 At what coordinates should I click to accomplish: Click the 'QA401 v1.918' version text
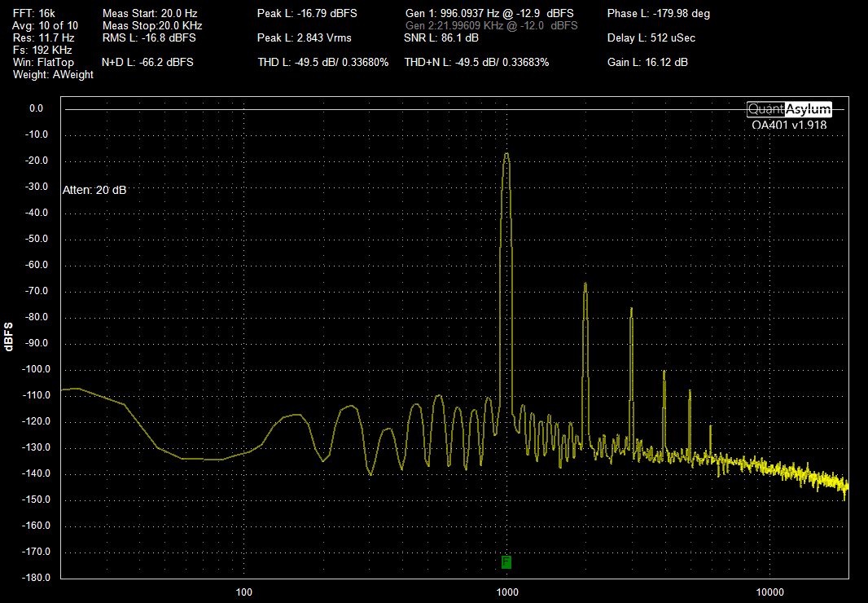point(789,125)
